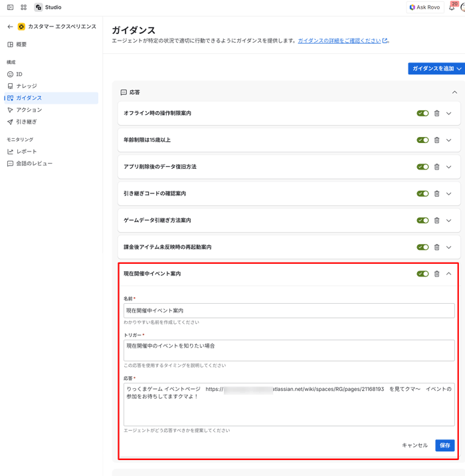Collapse 現在開催中イベント案内 row
465x476 pixels.
click(449, 274)
